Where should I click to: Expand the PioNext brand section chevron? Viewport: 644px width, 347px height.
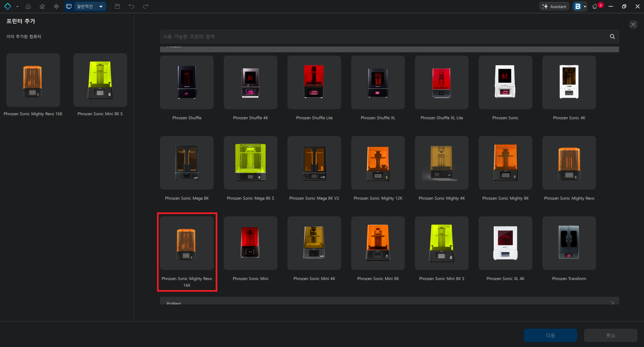tap(612, 302)
